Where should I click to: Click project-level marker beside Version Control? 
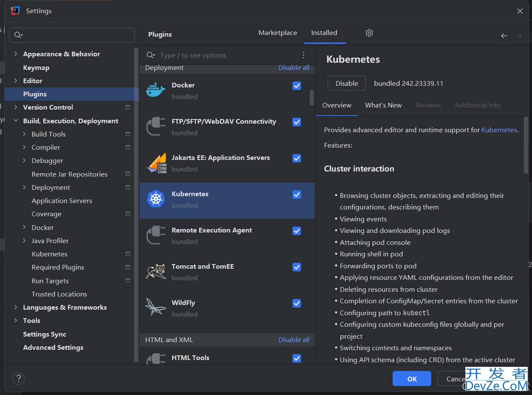128,107
